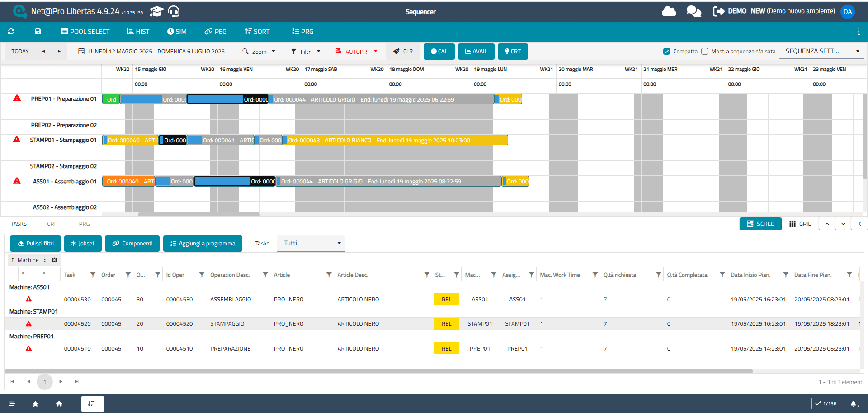The width and height of the screenshot is (868, 417).
Task: Click the Aggiungi a programma button
Action: coord(203,244)
